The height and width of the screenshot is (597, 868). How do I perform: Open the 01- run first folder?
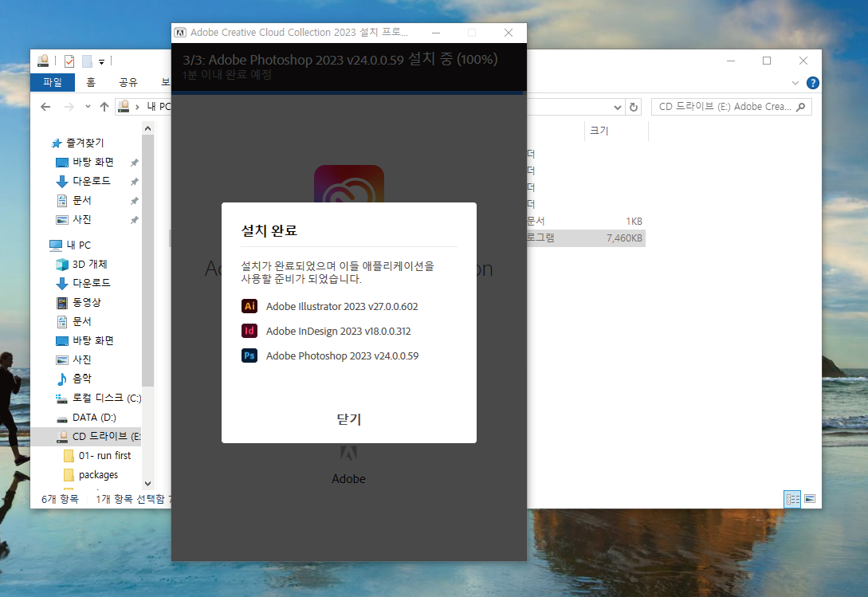pos(104,455)
